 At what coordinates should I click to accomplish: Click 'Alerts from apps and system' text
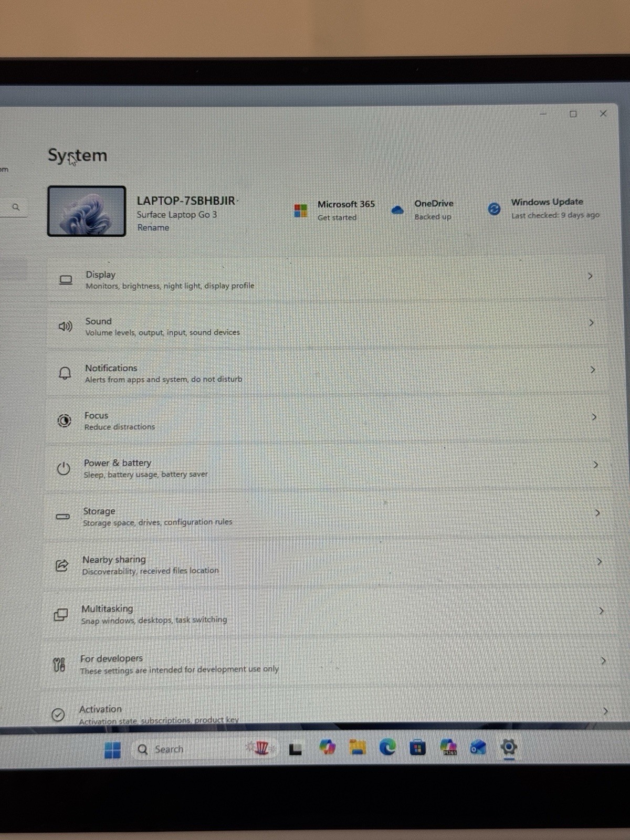point(136,380)
